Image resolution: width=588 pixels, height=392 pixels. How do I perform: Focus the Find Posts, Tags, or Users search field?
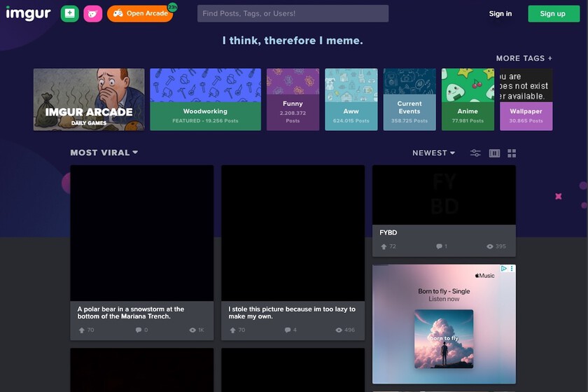pos(293,13)
